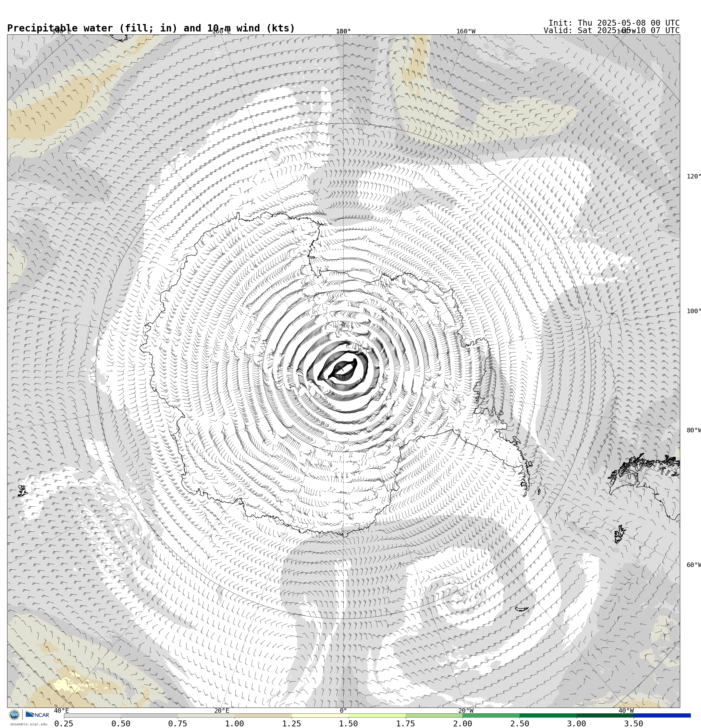Click the 160°W longitude label at top
Image resolution: width=701 pixels, height=728 pixels.
point(466,31)
